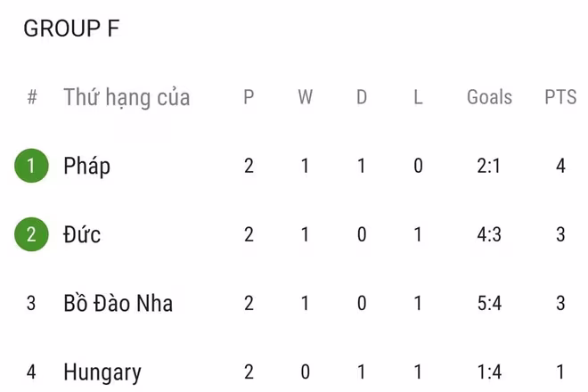Click rank number 3 in the table
588x392 pixels.
coord(31,304)
